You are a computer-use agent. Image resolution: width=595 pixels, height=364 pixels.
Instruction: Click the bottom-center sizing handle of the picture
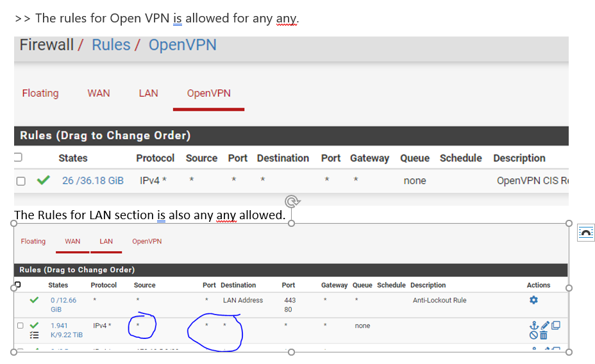click(x=292, y=352)
